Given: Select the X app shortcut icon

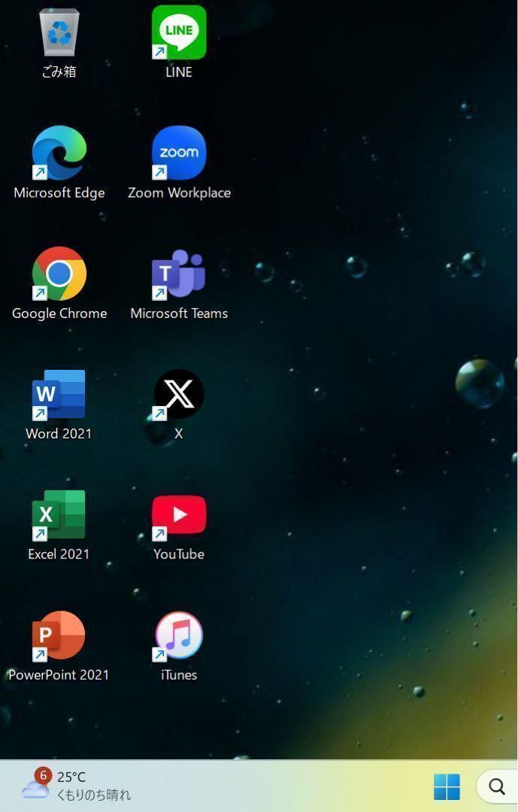Looking at the screenshot, I should [179, 395].
